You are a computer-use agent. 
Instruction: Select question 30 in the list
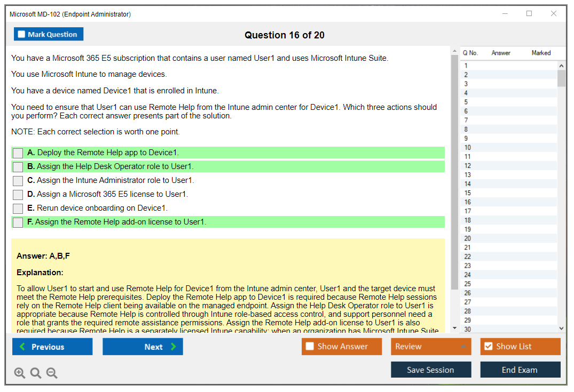(x=509, y=330)
